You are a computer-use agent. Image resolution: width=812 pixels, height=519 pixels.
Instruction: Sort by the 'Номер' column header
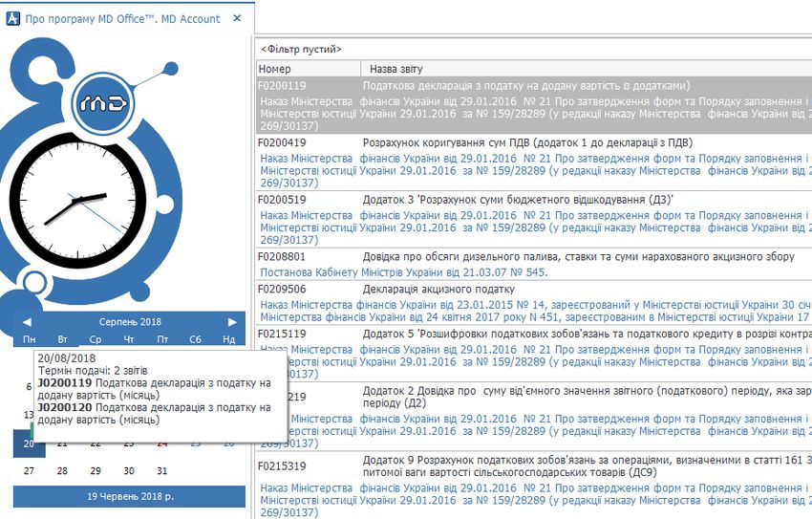click(x=309, y=69)
